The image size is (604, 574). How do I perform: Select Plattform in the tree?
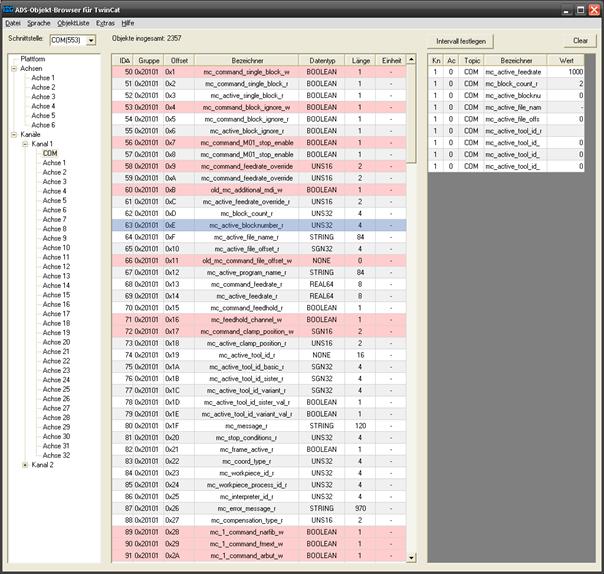click(33, 59)
